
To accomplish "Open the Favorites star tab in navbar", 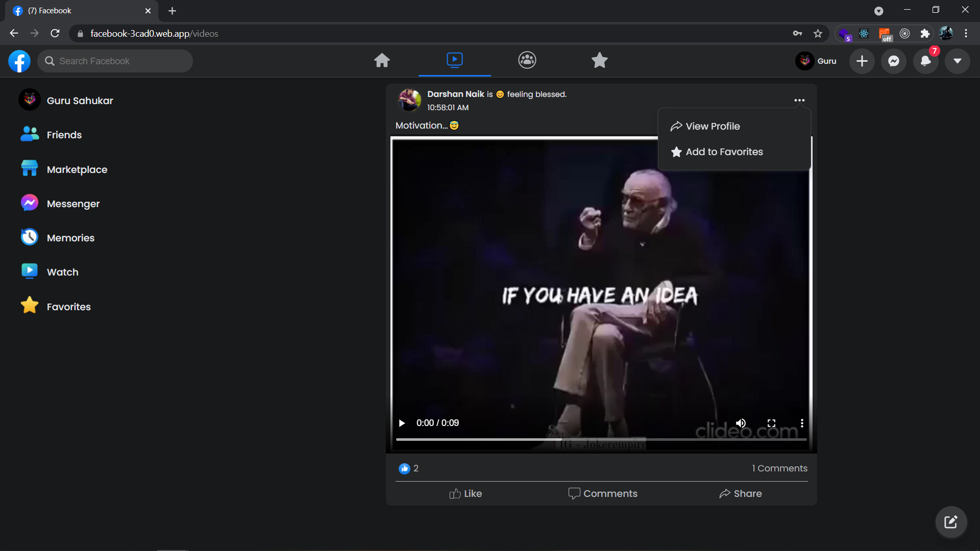I will pos(600,60).
